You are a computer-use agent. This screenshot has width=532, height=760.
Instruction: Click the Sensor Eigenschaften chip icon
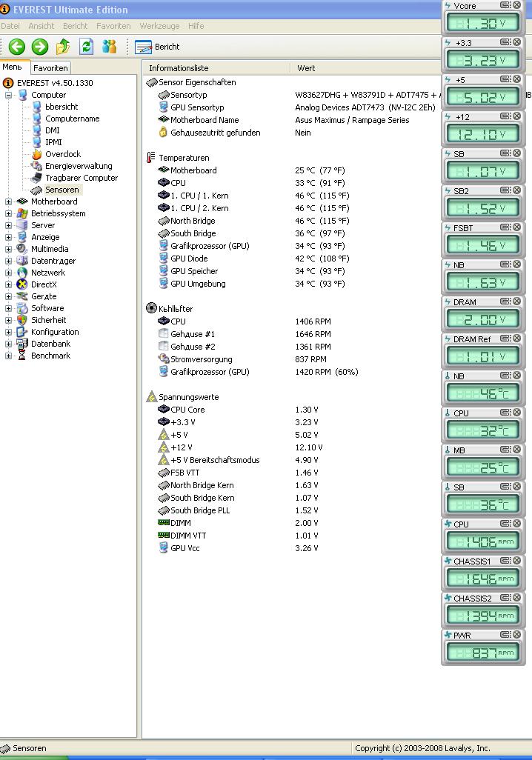(152, 82)
